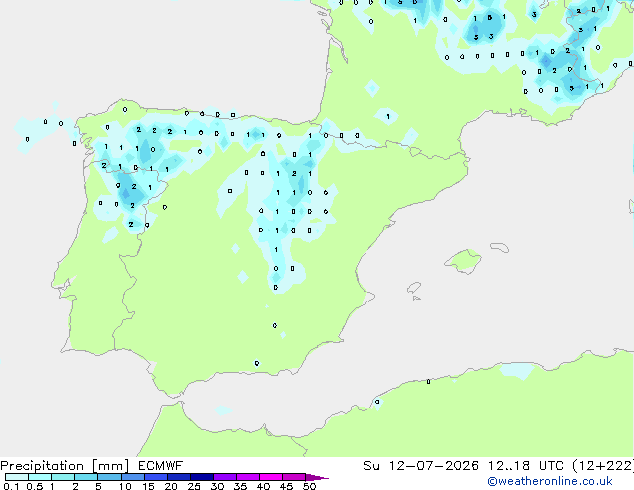Click the "0.5" legend scale label

[35, 486]
